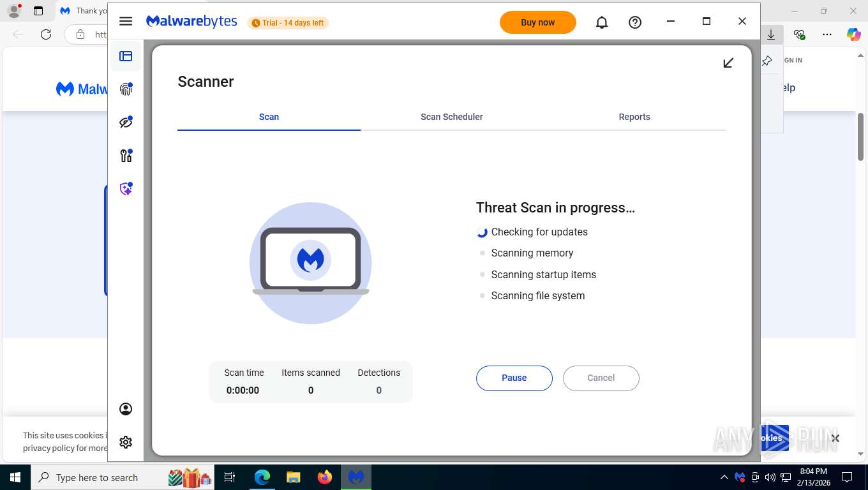Open Microsoft Edge from the taskbar

coord(262,477)
